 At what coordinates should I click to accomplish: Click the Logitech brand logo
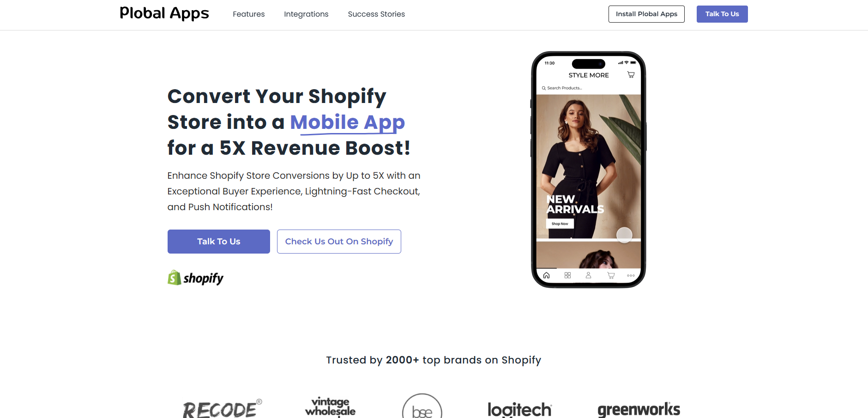click(x=520, y=409)
